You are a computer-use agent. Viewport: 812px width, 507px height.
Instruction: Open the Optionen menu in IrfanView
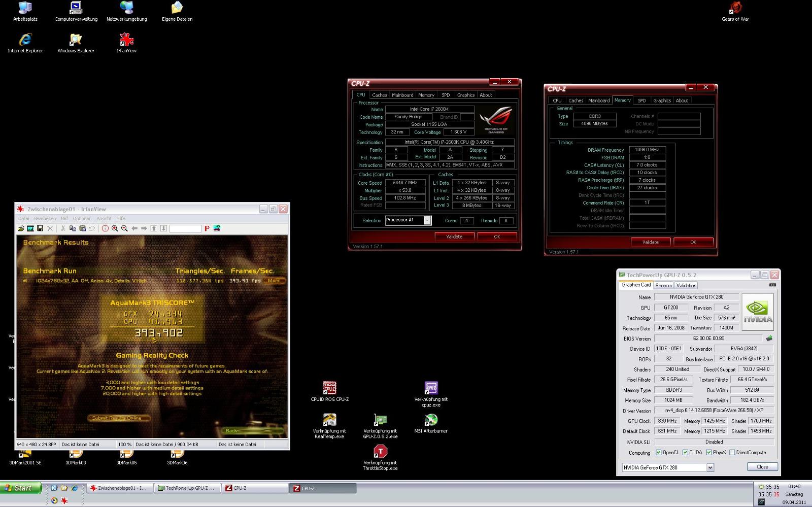point(82,219)
